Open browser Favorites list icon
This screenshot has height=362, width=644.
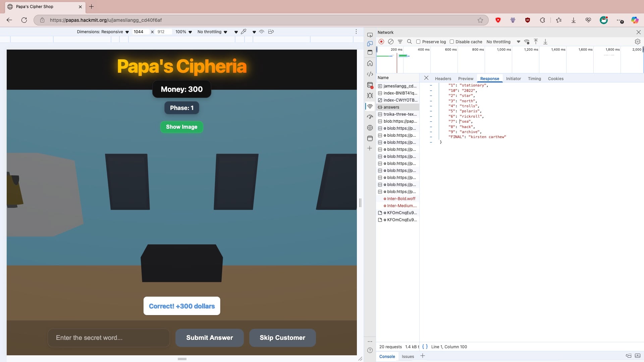tap(559, 20)
